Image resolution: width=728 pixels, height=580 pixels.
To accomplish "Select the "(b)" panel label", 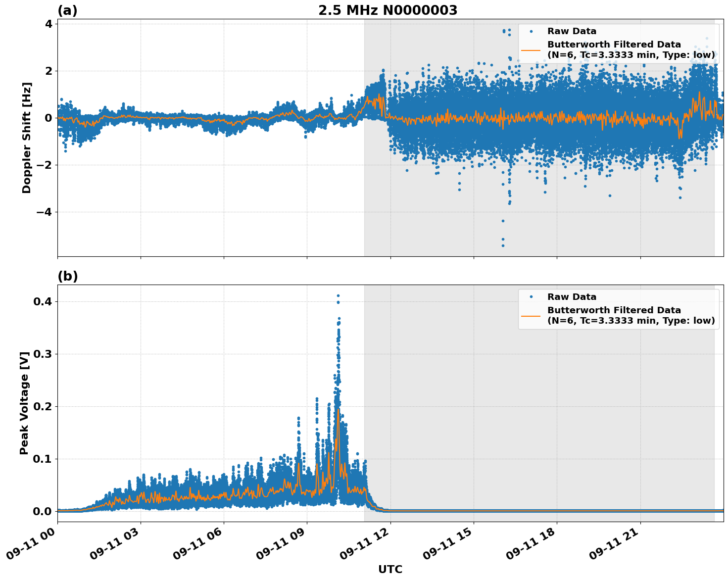I will tap(67, 276).
